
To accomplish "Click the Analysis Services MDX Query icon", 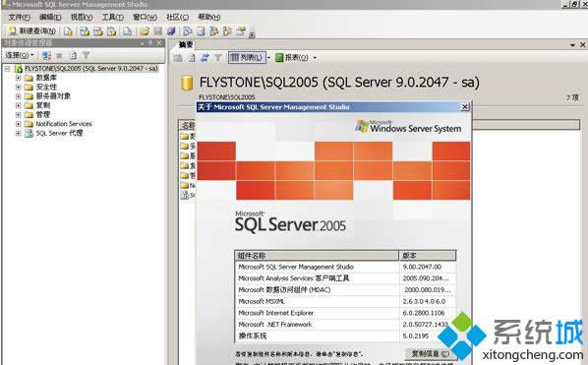I will 85,31.
